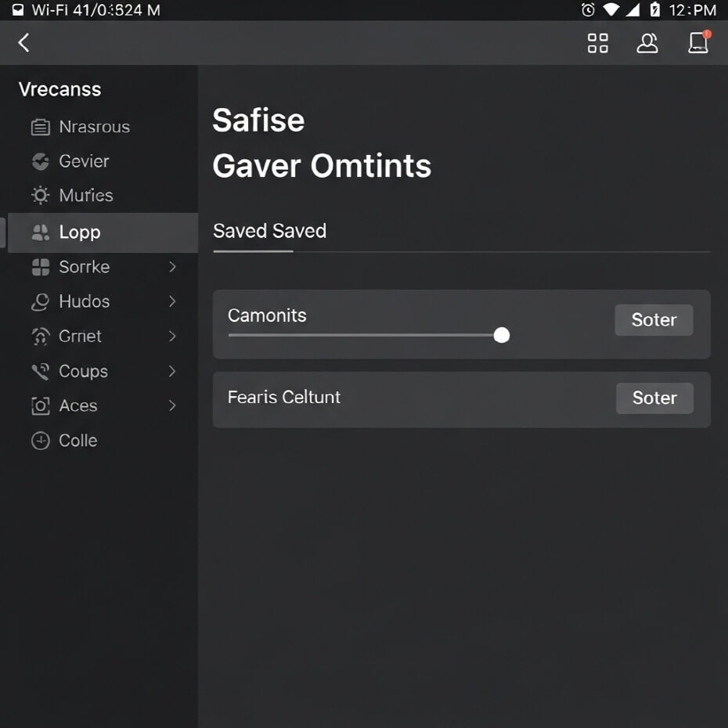Image resolution: width=728 pixels, height=728 pixels.
Task: Click the Coups phone icon
Action: click(40, 371)
